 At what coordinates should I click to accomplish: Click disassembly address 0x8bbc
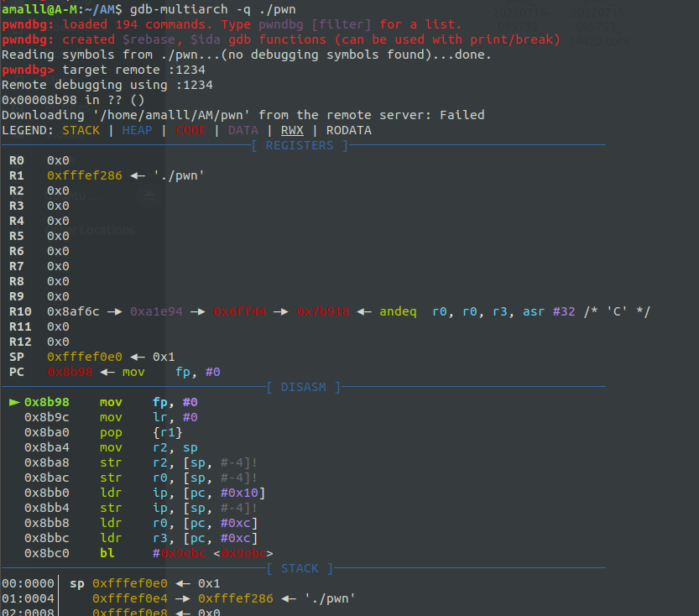pyautogui.click(x=47, y=538)
